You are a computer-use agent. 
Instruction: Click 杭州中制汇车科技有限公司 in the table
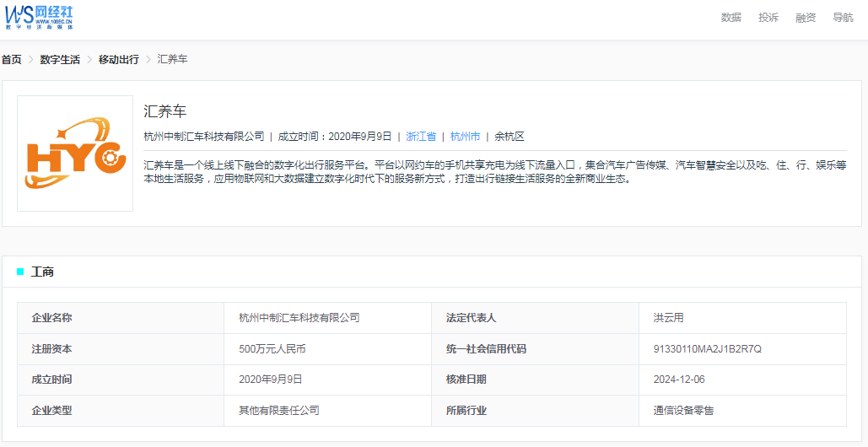tap(299, 318)
